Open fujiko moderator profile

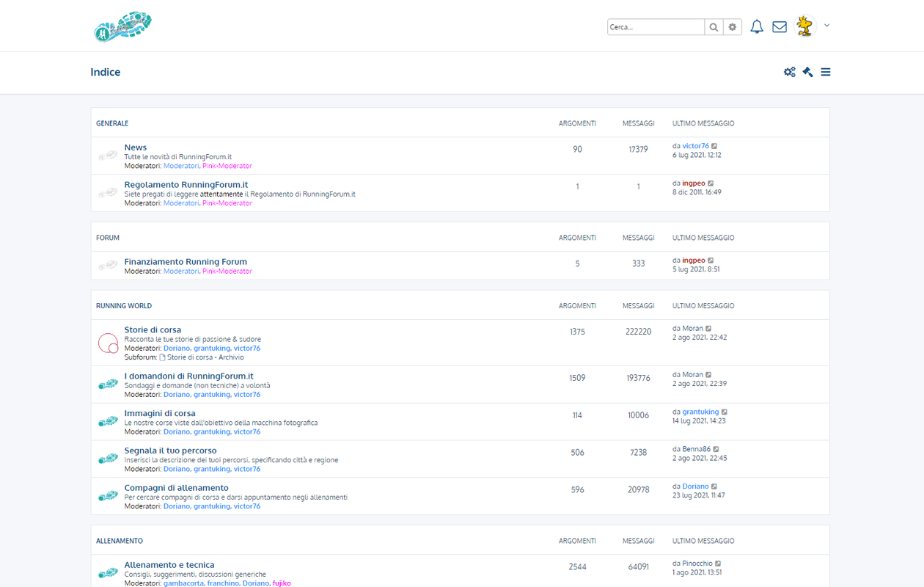coord(282,583)
